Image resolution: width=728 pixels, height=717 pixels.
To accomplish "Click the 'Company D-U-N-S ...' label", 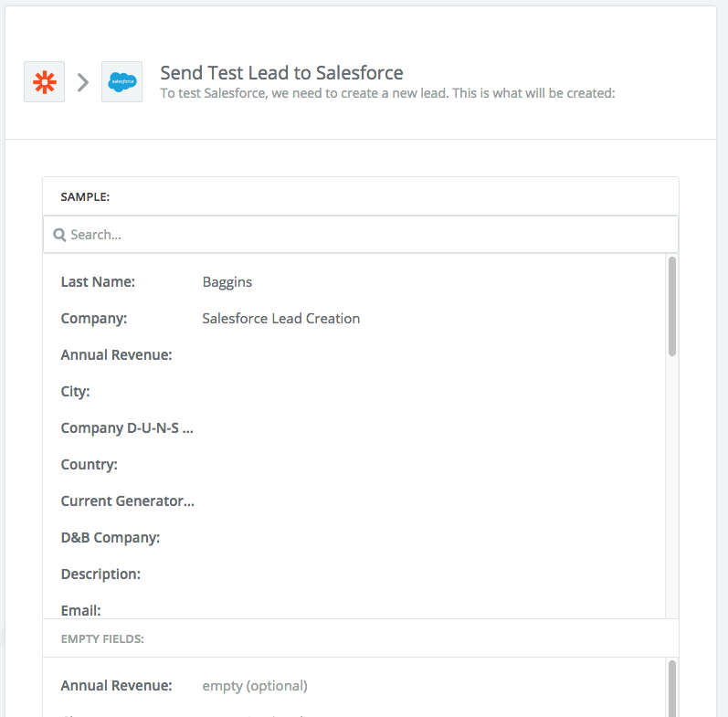I will pyautogui.click(x=127, y=428).
